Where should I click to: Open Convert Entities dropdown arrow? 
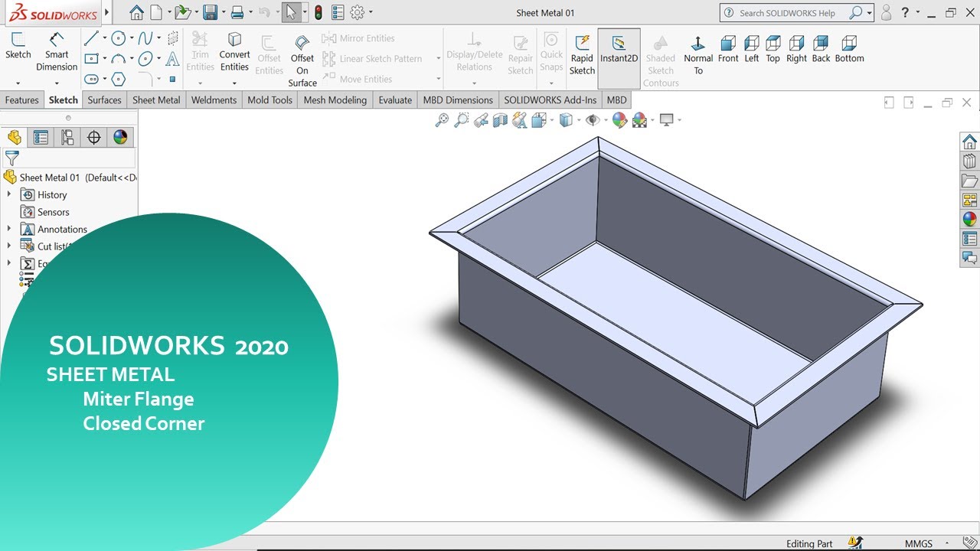pos(234,83)
